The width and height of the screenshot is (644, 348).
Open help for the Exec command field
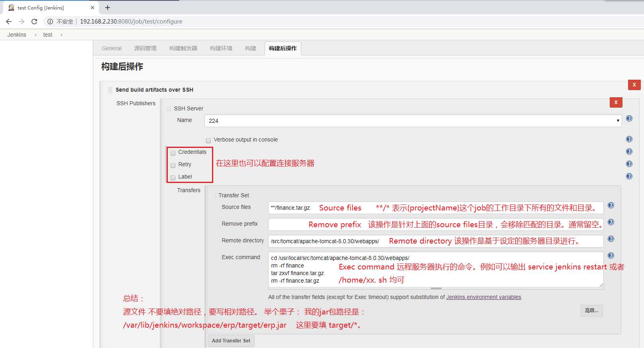coord(611,256)
